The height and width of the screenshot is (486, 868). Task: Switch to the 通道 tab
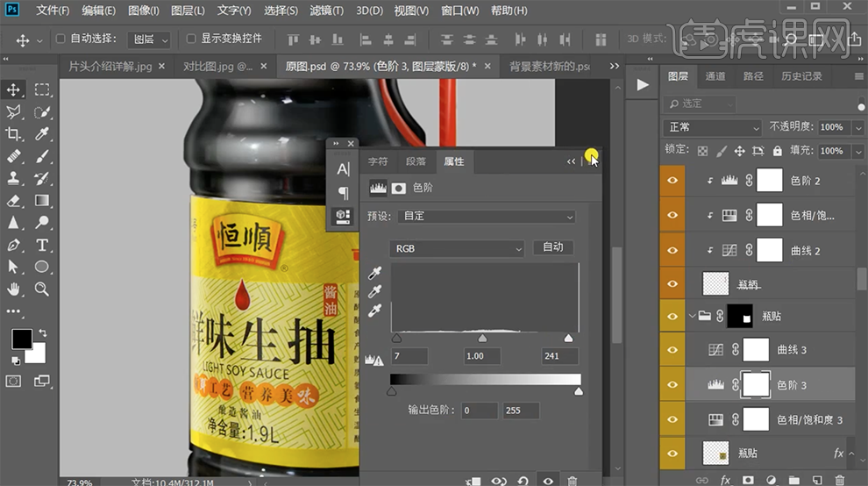[x=715, y=76]
